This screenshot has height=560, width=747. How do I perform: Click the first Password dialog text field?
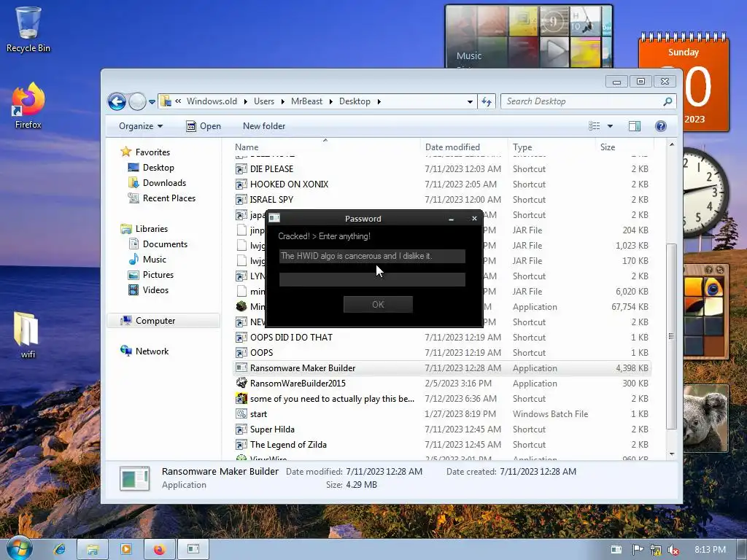pos(372,256)
